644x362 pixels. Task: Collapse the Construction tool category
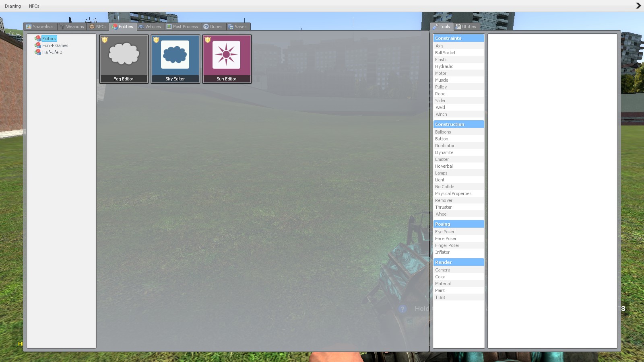(458, 124)
